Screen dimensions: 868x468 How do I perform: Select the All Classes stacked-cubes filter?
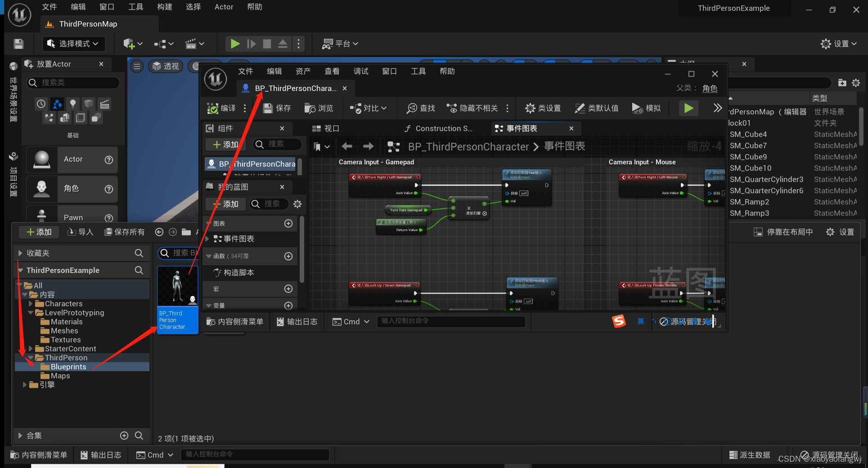[96, 118]
